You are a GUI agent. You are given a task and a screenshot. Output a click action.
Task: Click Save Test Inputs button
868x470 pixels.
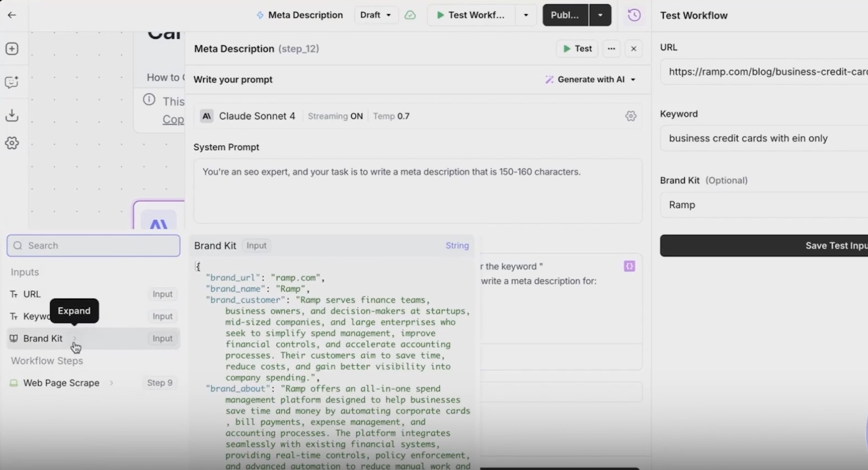pos(764,246)
